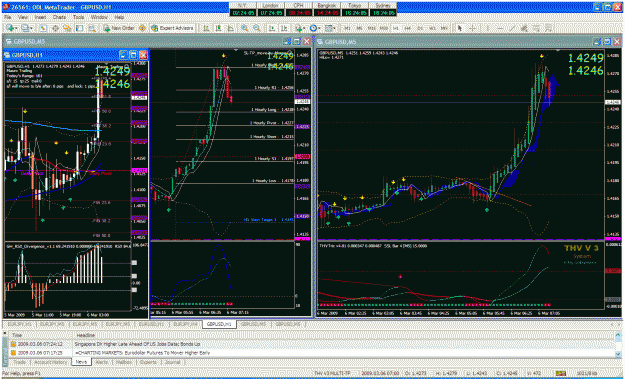Select the arrow Cursor tool
Viewport: 625px width, 379px height.
pyautogui.click(x=460, y=28)
